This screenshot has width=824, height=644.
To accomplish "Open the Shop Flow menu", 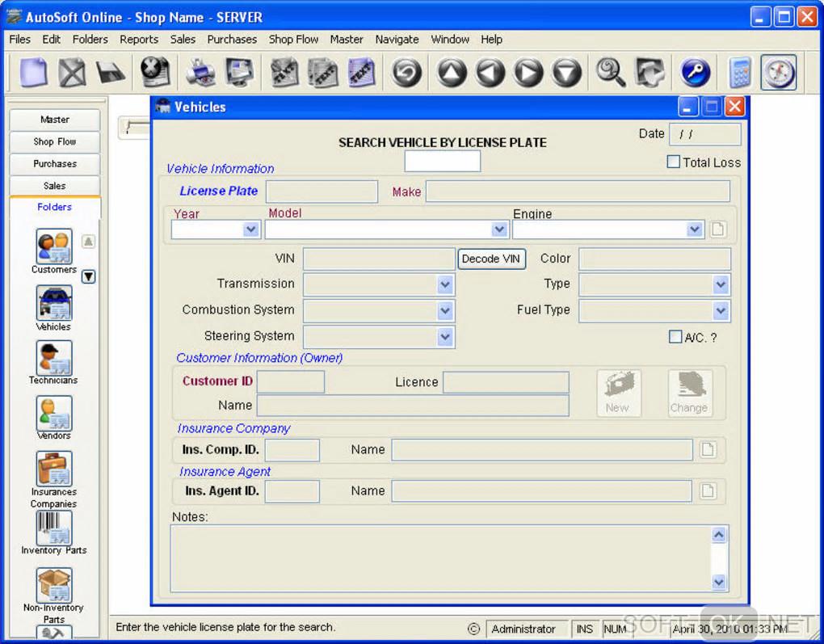I will point(293,39).
